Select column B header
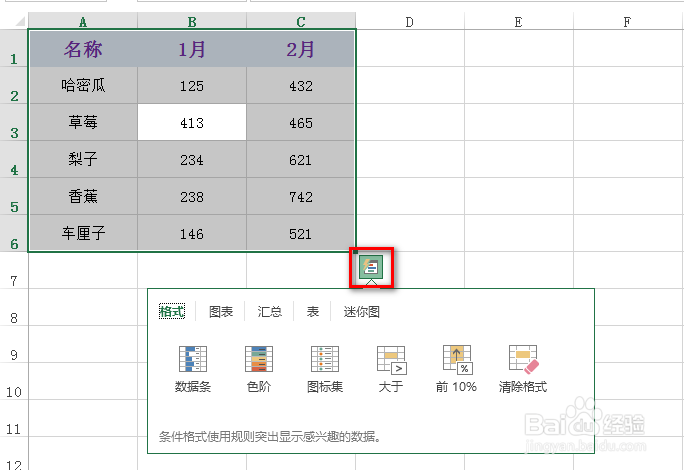Screen dimensions: 684x470 192,21
